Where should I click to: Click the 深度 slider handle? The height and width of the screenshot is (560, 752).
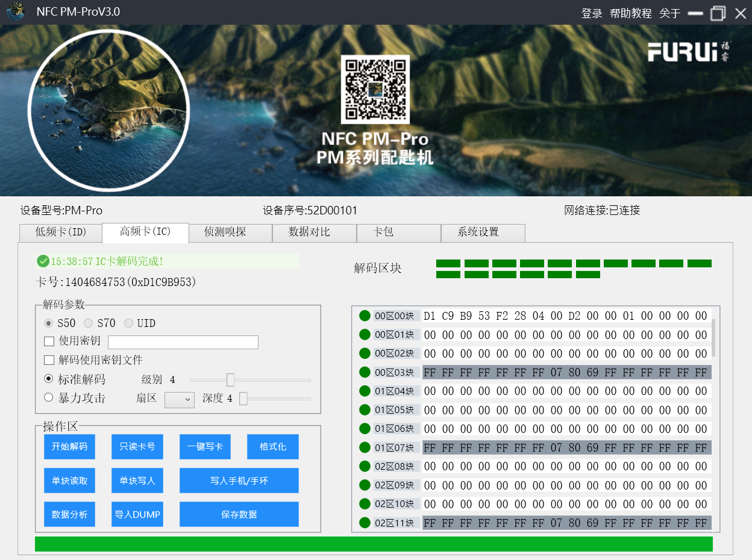click(x=243, y=399)
